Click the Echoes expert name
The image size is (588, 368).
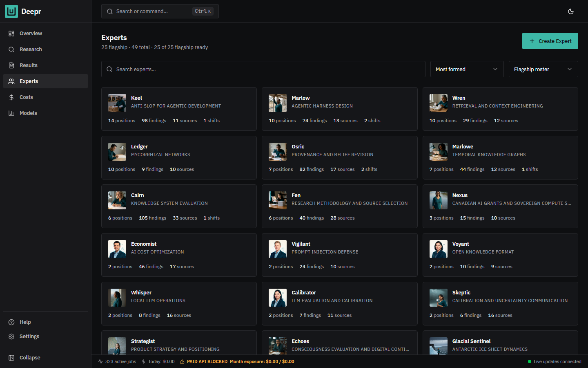(x=300, y=341)
